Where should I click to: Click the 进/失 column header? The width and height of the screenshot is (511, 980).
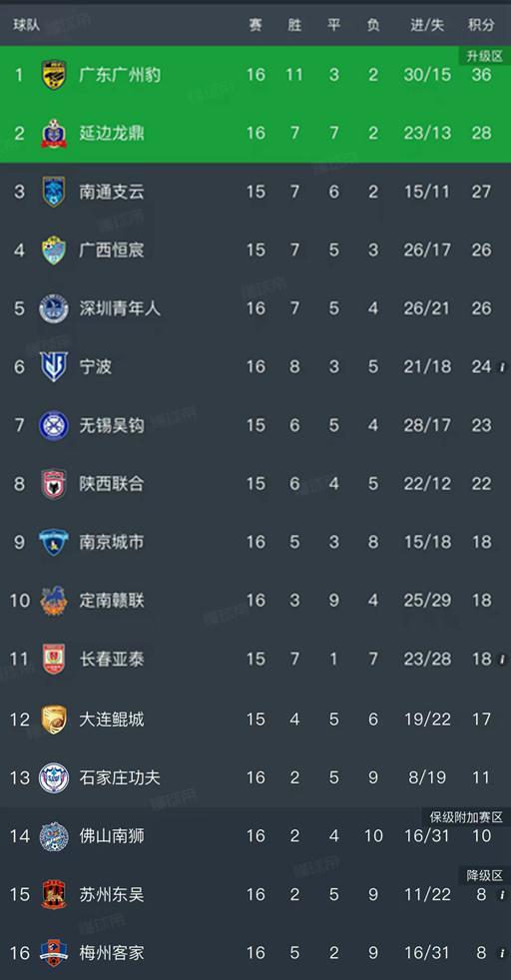click(x=427, y=25)
